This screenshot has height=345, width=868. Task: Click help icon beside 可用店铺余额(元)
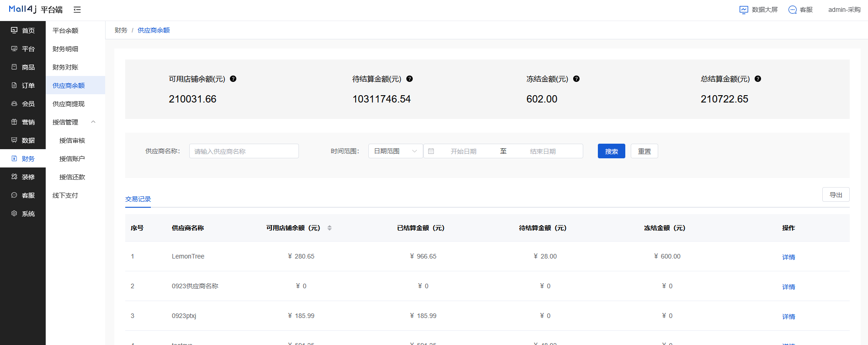233,79
